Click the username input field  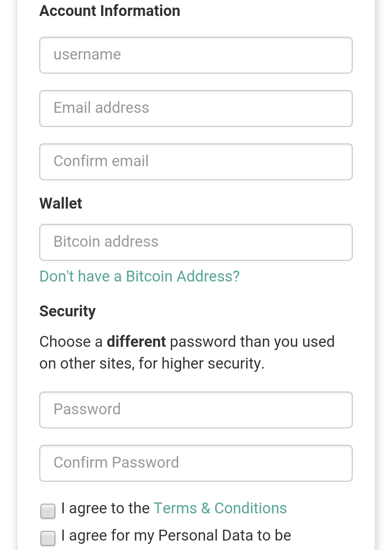[x=196, y=55]
